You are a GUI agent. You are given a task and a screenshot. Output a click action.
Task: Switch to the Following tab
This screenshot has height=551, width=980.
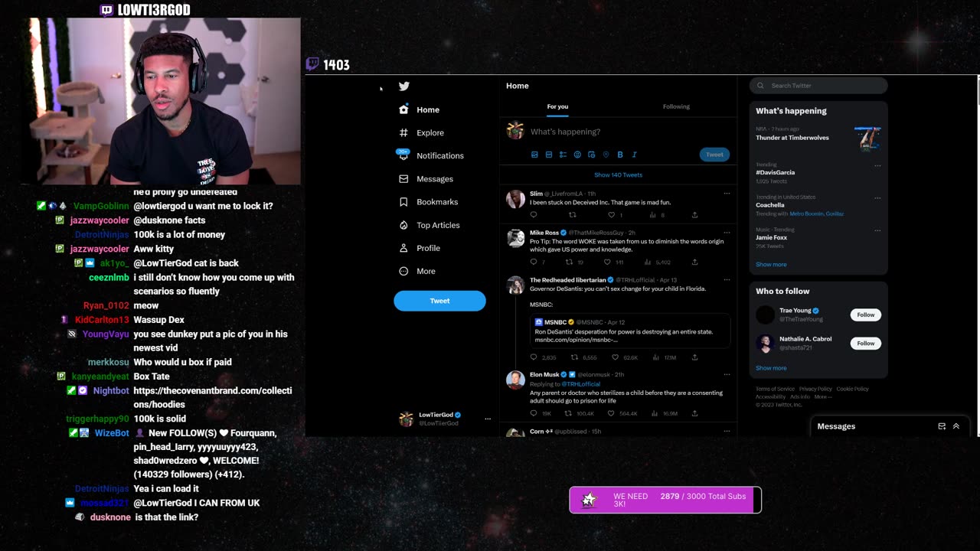(676, 106)
